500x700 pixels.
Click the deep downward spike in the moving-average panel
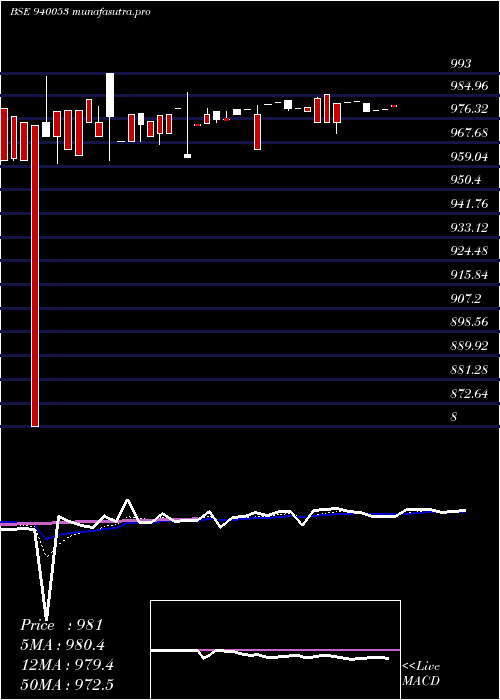(x=46, y=576)
